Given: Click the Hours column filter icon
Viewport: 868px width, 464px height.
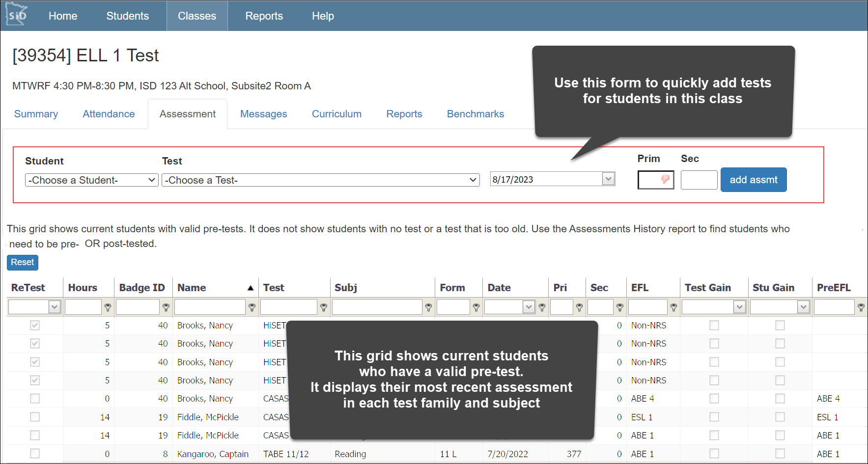Looking at the screenshot, I should point(108,307).
